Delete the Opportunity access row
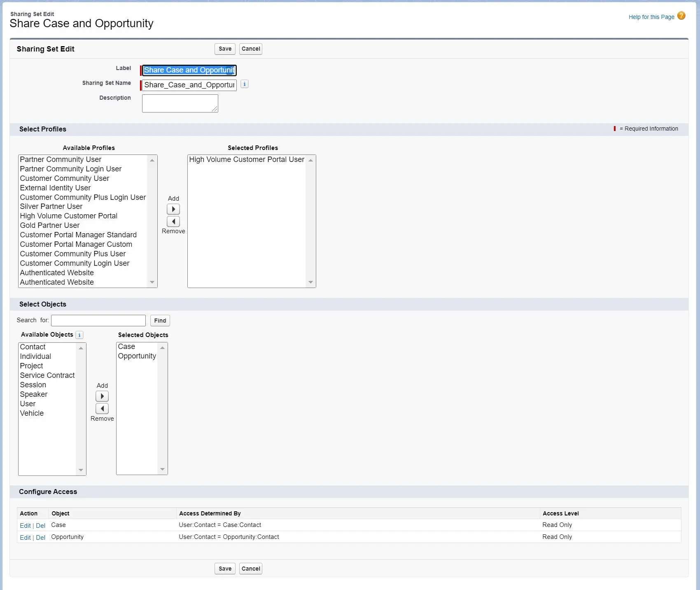700x590 pixels. point(40,537)
